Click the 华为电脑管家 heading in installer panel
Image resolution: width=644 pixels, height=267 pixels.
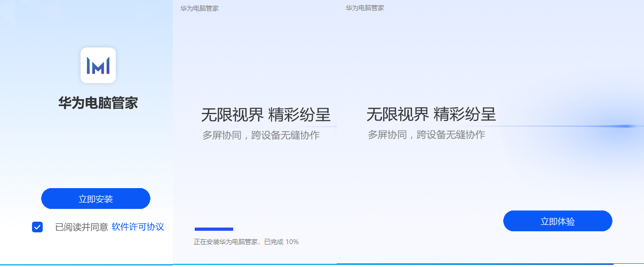pos(98,103)
